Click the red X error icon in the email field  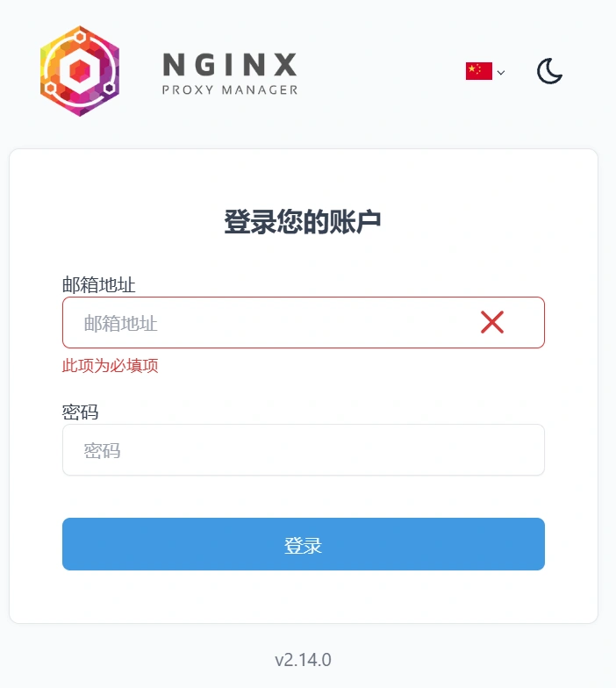[x=492, y=322]
